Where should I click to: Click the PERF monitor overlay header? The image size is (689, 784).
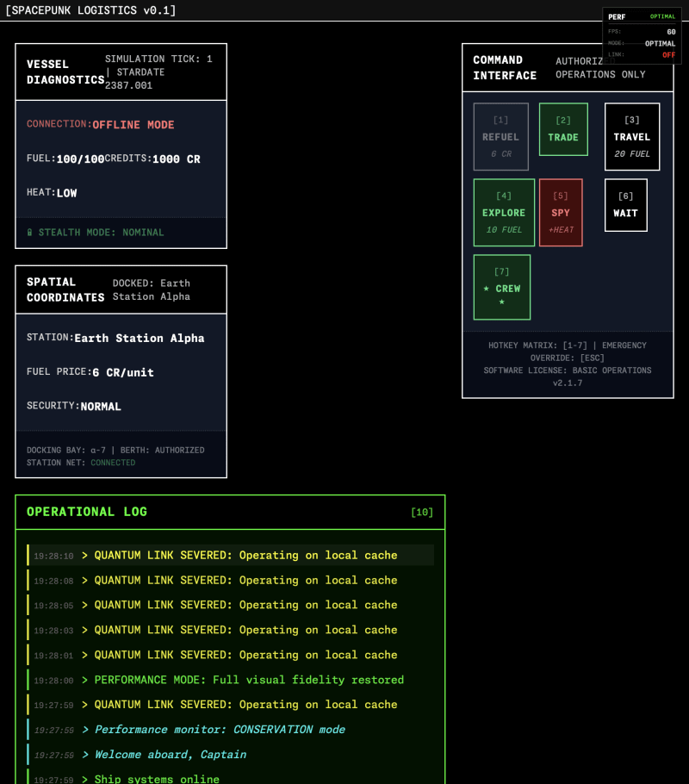coord(642,16)
